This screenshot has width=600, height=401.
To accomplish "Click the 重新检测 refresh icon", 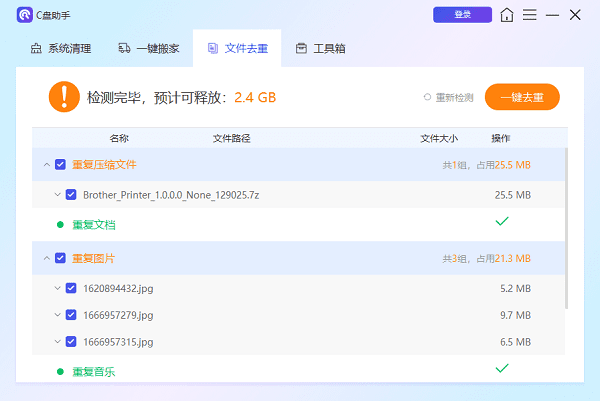I will [427, 97].
